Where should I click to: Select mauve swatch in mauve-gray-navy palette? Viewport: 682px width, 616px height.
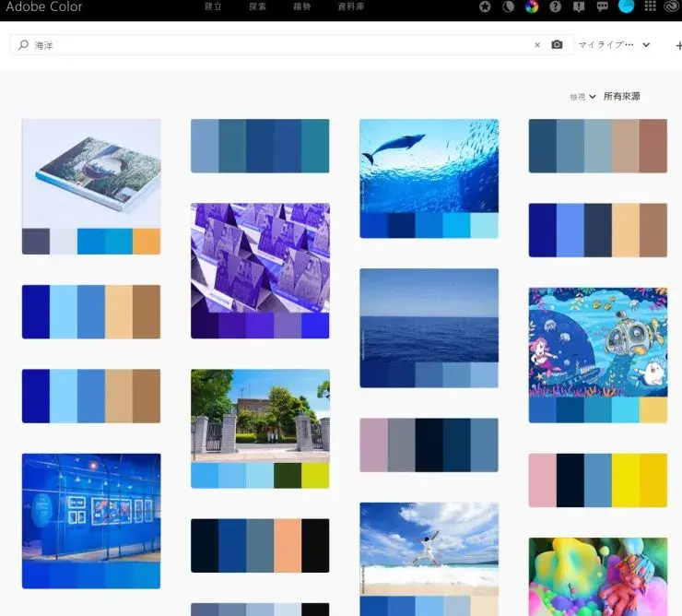(373, 444)
